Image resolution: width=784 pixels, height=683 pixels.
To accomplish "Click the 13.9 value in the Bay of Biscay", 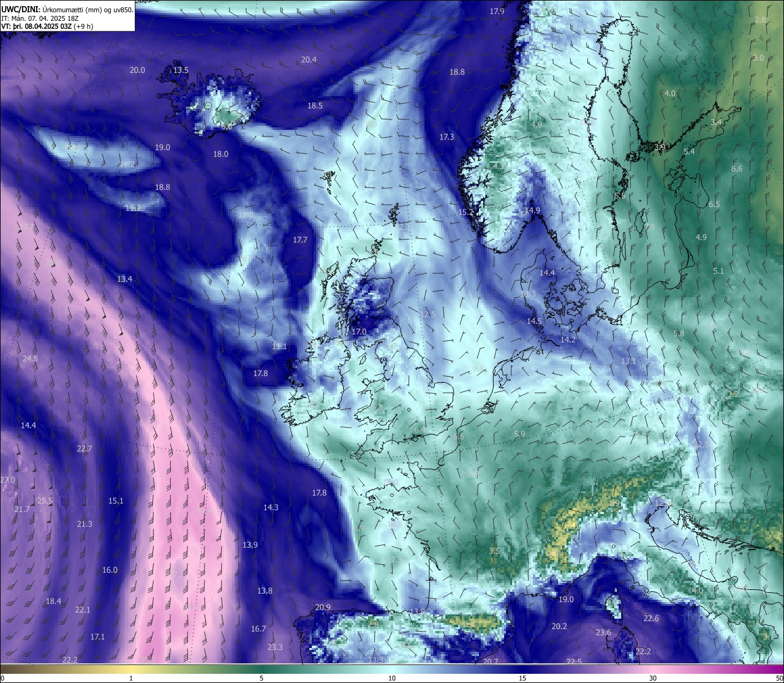I will point(250,545).
